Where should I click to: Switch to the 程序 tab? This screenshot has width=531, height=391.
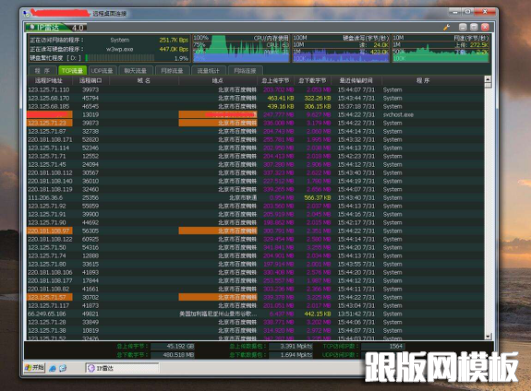[x=42, y=70]
